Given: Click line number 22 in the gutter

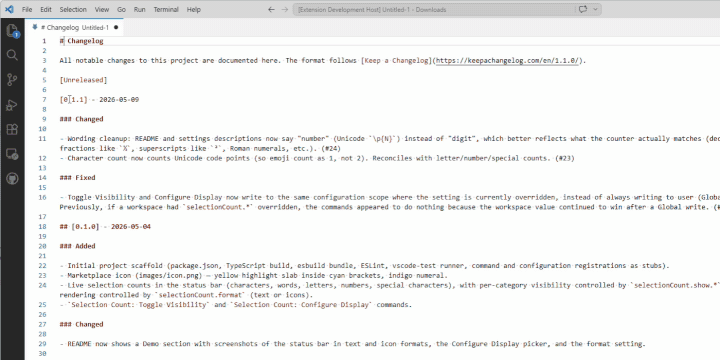Looking at the screenshot, I should (x=42, y=266).
